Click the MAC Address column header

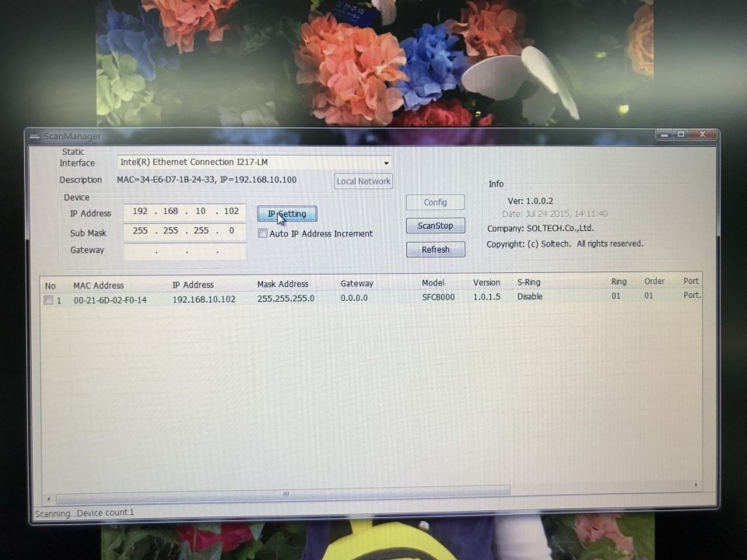click(x=98, y=285)
